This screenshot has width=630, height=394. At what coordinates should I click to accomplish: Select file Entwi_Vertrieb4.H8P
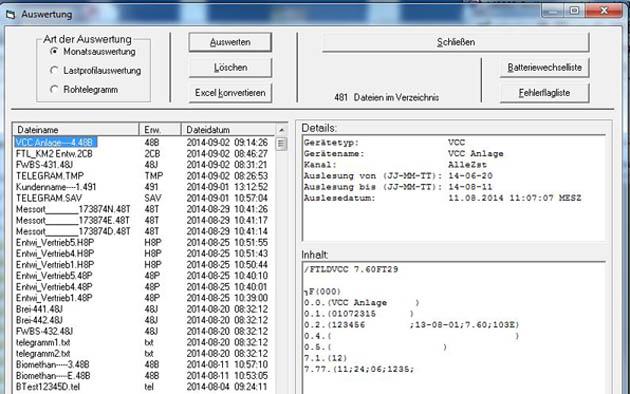click(x=55, y=254)
